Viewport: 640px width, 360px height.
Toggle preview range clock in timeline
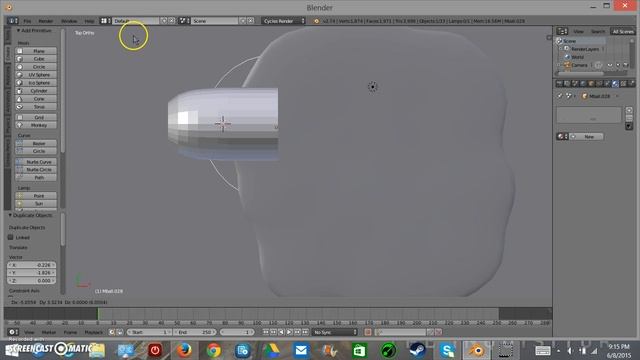point(111,332)
